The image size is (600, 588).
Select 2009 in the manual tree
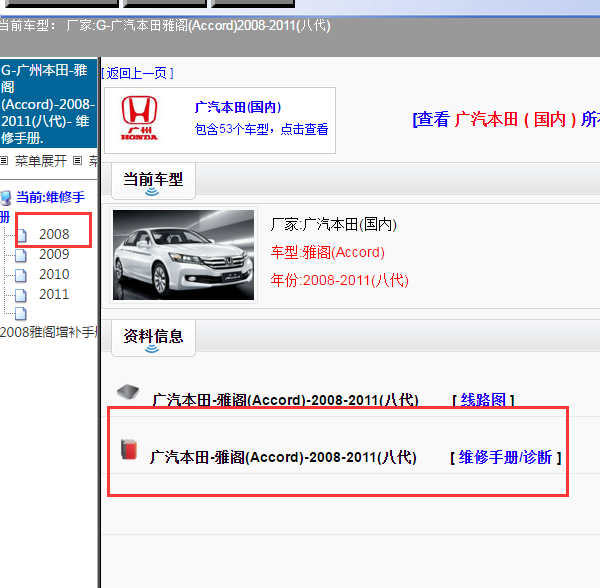click(x=54, y=254)
